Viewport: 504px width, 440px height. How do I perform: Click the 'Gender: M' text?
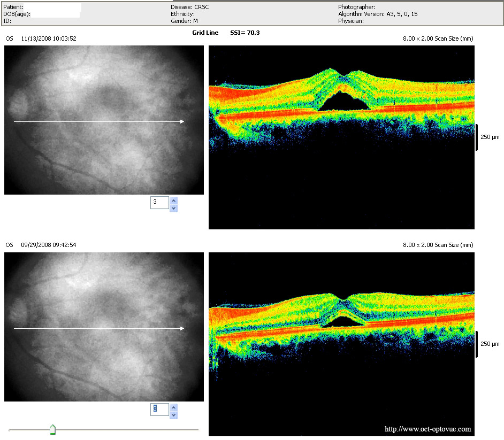point(184,21)
